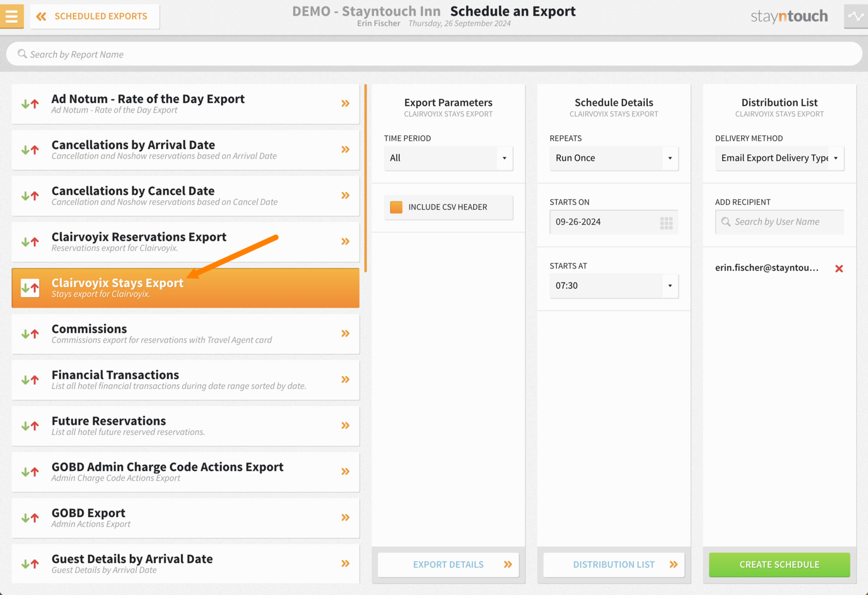Click export arrows icon for GOBD Export

(30, 518)
